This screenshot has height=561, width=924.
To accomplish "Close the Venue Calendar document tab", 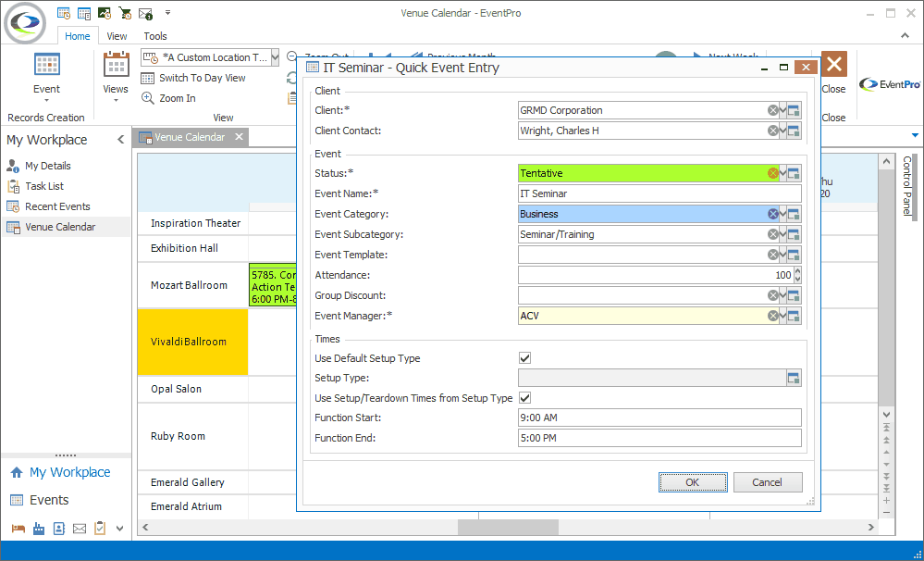I will click(239, 137).
